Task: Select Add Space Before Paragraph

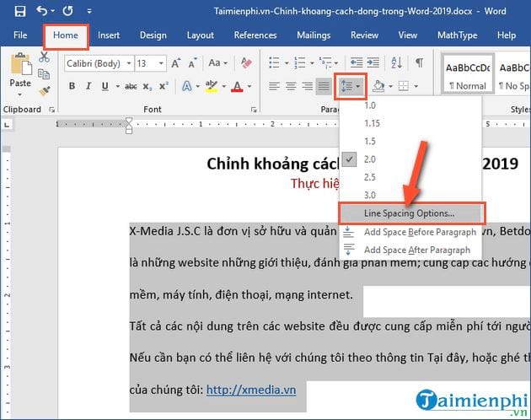Action: click(x=410, y=232)
